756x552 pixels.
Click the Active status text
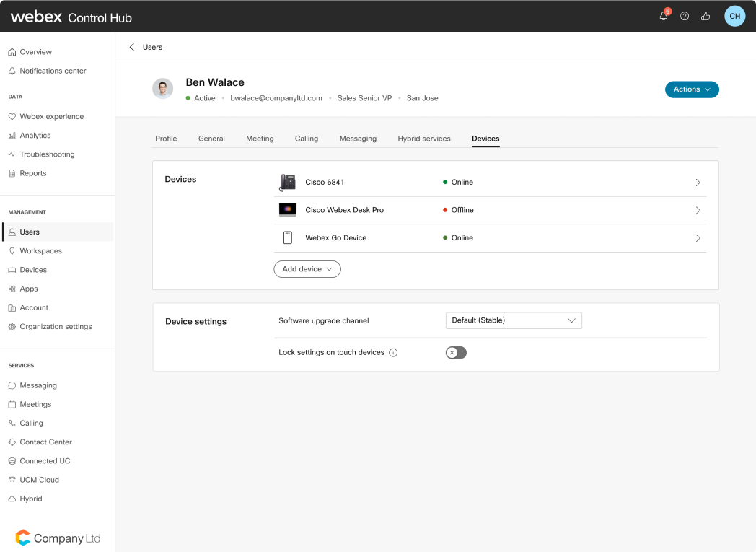point(204,98)
